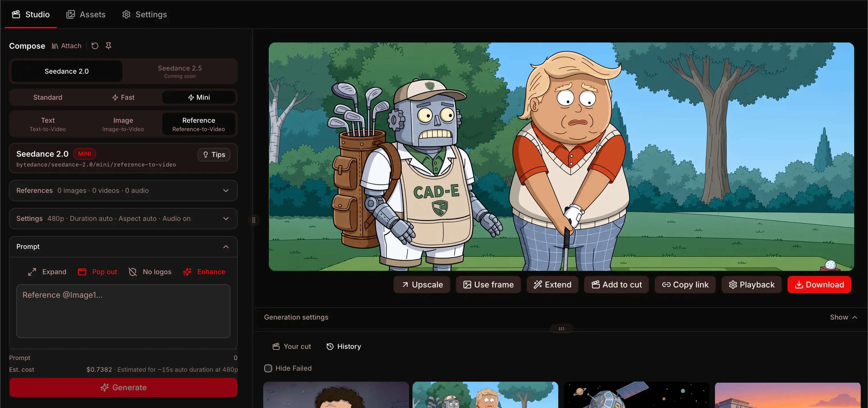Click the Prompt character count label
The image size is (868, 408).
(20, 358)
